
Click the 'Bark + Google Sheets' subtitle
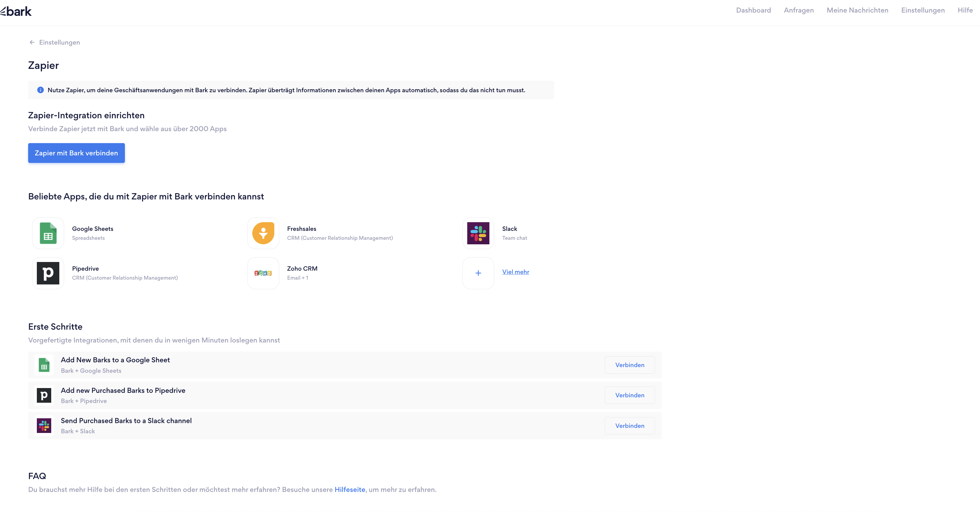pyautogui.click(x=91, y=371)
